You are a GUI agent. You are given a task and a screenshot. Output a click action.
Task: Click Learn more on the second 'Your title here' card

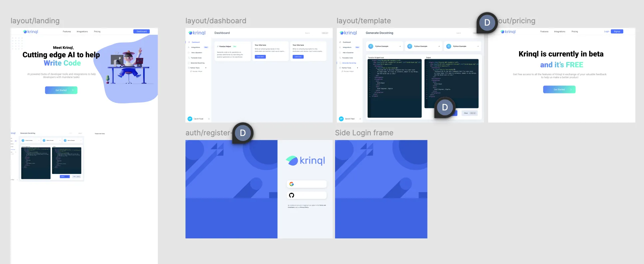point(298,57)
